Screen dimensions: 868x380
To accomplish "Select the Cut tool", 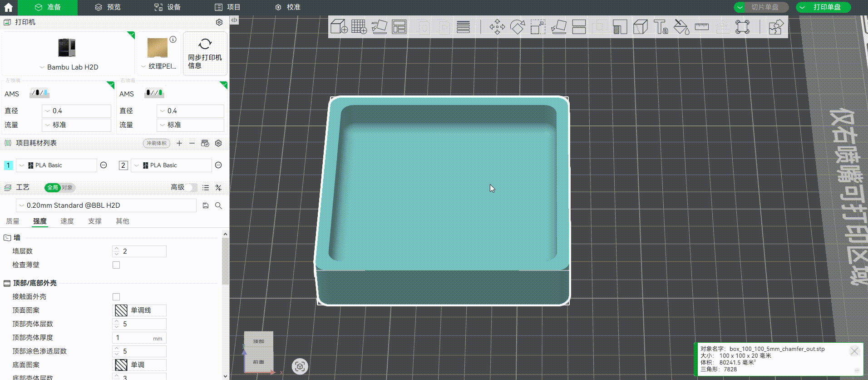I will click(579, 27).
